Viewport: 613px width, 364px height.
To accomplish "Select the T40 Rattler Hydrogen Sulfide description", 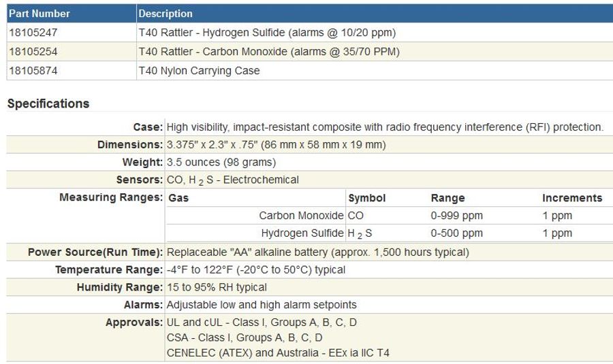I will tap(267, 33).
